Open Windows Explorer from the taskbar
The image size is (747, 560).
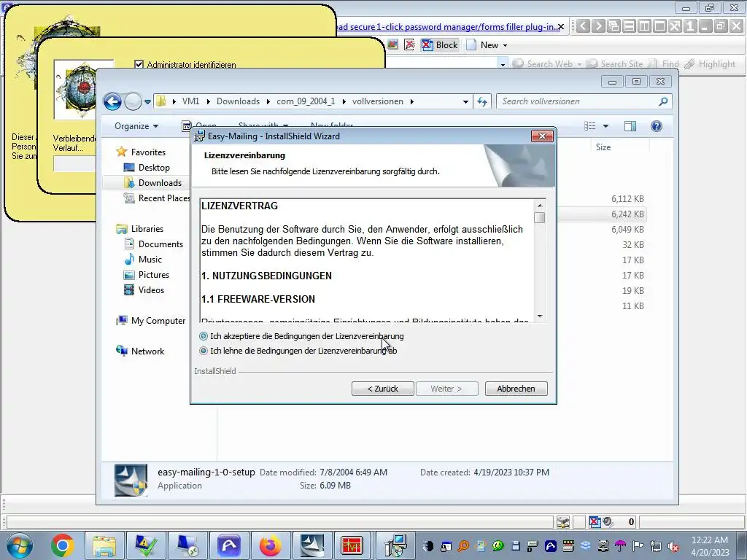104,545
